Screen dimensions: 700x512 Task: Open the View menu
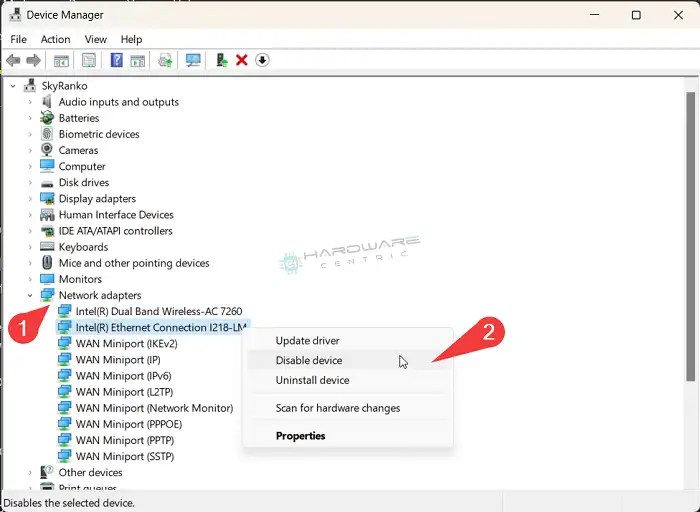tap(96, 39)
